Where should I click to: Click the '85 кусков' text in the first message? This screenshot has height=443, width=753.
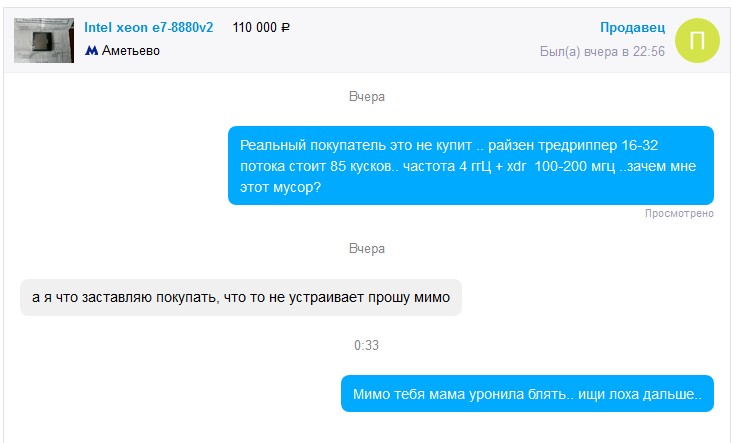pos(360,166)
